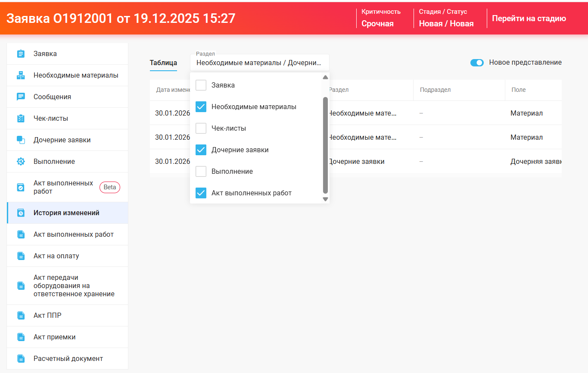Click the Необходимые материалы boxes icon
This screenshot has width=588, height=373.
click(x=21, y=75)
